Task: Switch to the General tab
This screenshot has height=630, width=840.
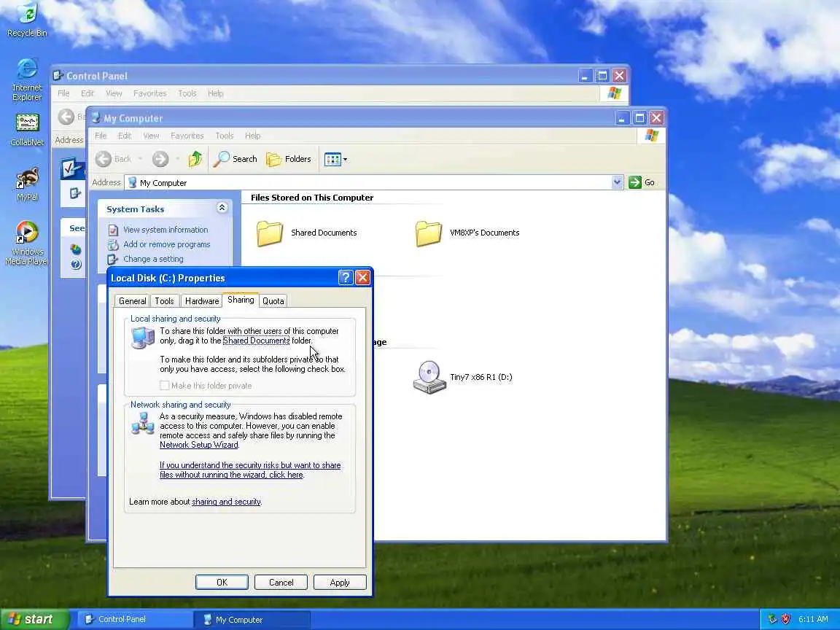Action: pos(132,301)
